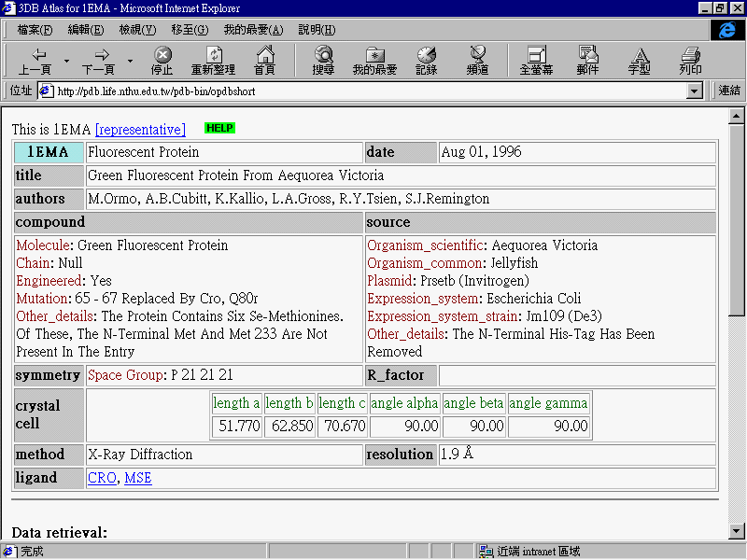Switch to Fullscreen (全螢幕) toolbar icon
Screen dimensions: 747x560
(x=536, y=61)
